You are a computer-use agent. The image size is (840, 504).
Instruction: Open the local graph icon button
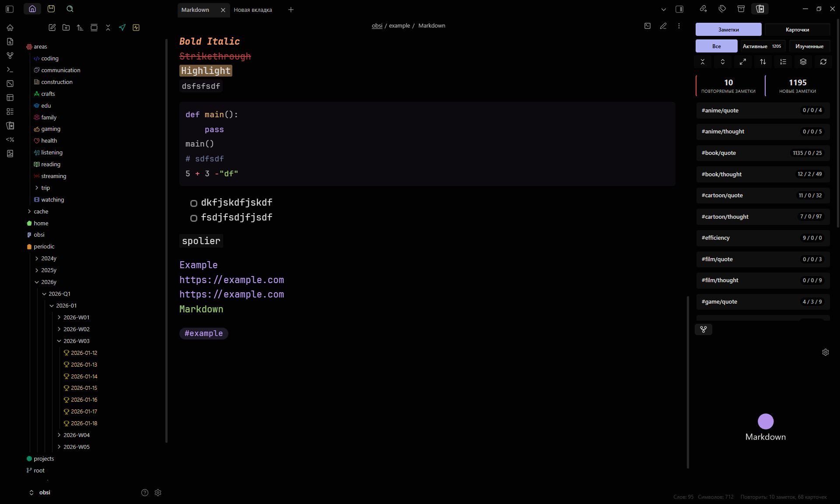coord(703,329)
